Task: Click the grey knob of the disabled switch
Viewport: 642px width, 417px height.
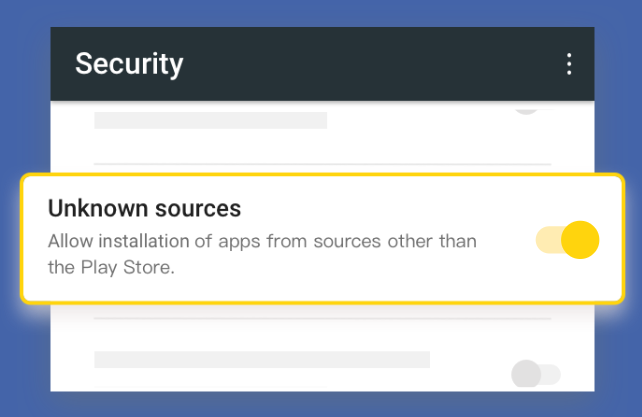Action: click(526, 375)
